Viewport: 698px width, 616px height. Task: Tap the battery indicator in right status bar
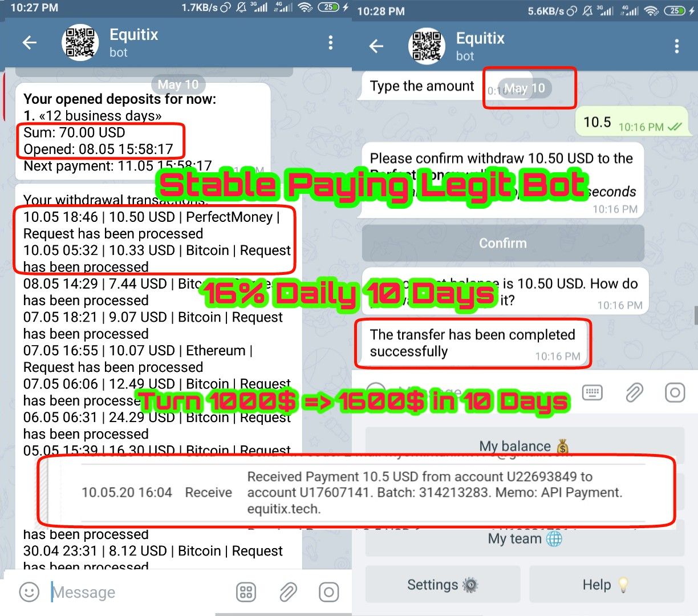pyautogui.click(x=675, y=11)
